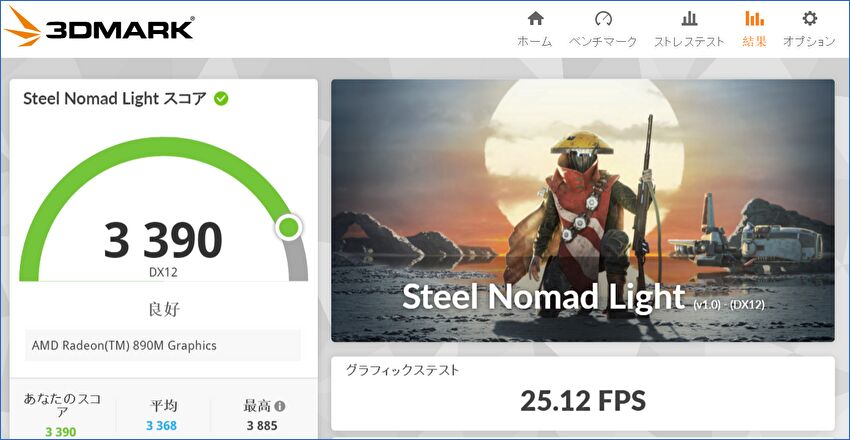Open the オプション gear icon
The width and height of the screenshot is (850, 440).
(809, 18)
